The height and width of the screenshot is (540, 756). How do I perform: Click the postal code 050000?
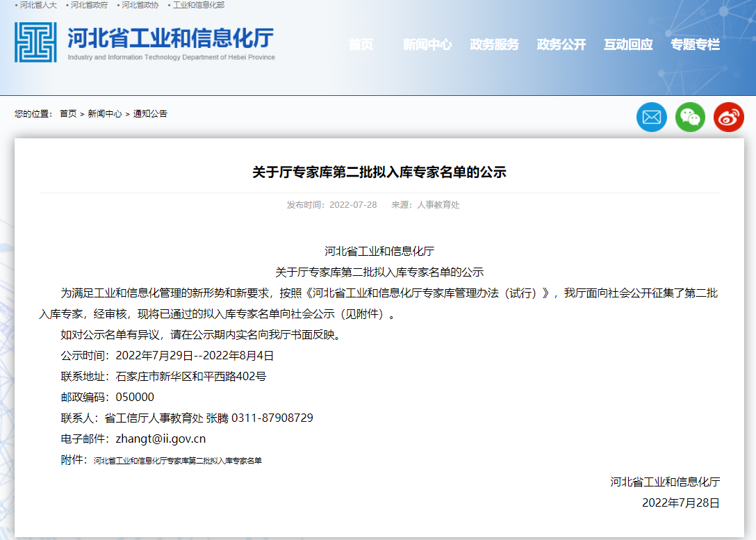pos(135,398)
